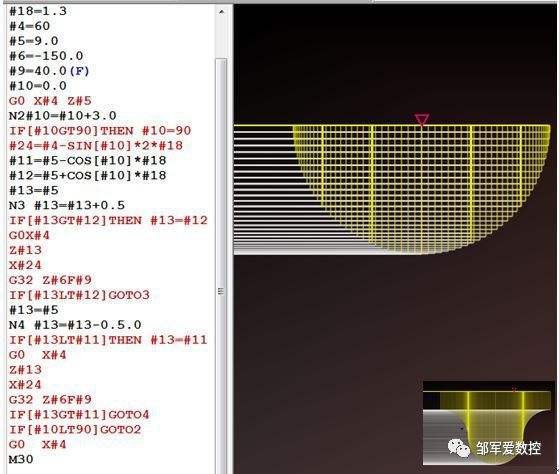The image size is (559, 474).
Task: Click the line 'N3 #13=#13+0.5'
Action: pyautogui.click(x=67, y=206)
